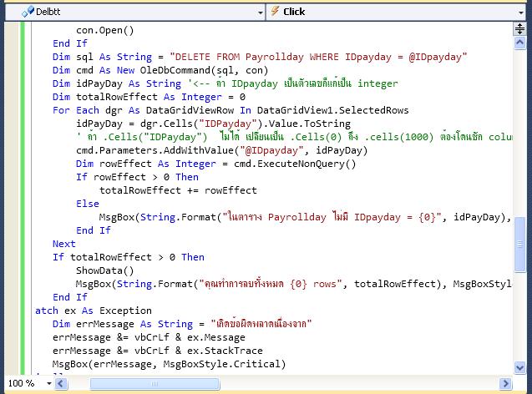Click the Next keyword
The image size is (532, 394).
tap(64, 244)
